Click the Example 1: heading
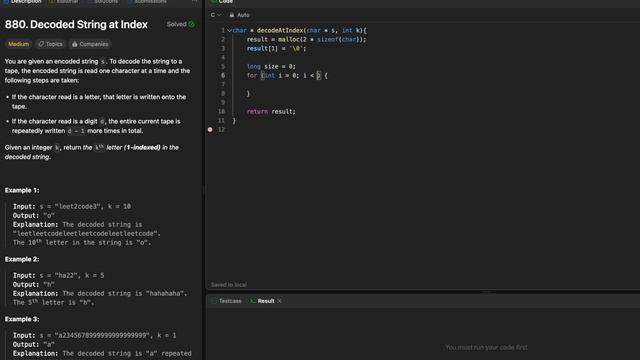This screenshot has height=360, width=640. [x=22, y=190]
